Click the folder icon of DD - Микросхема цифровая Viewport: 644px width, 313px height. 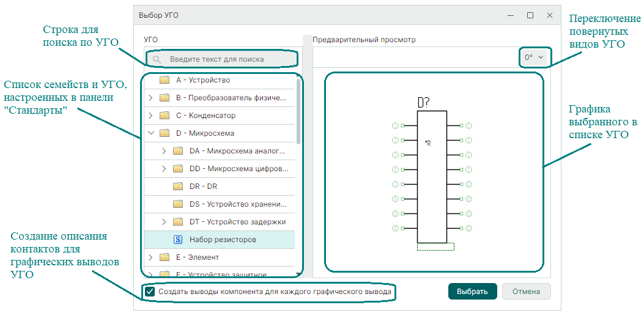[178, 169]
